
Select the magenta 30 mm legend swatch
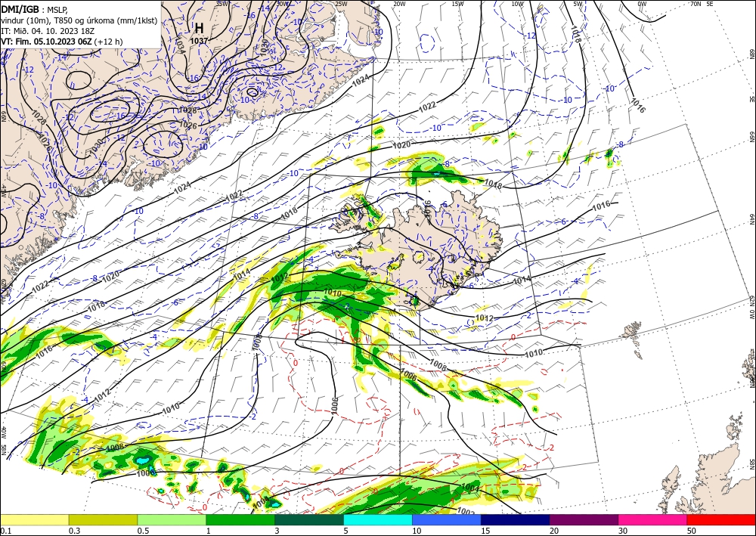(x=653, y=519)
